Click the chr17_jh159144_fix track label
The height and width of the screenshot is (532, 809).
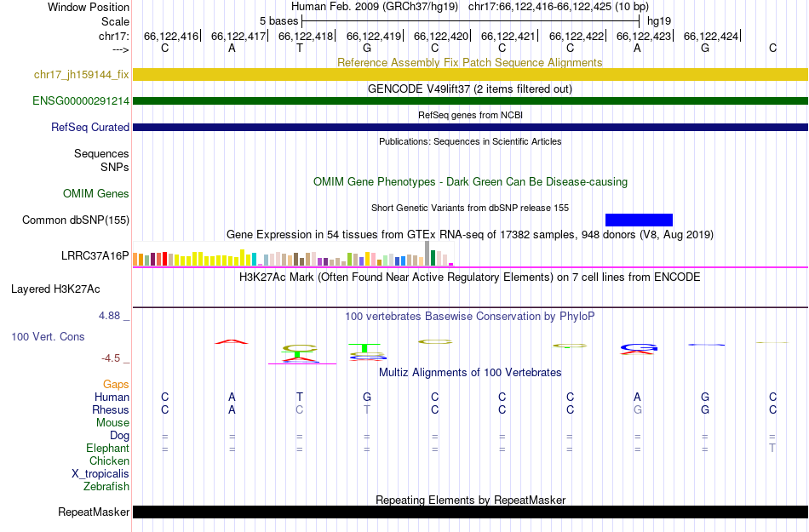coord(81,75)
